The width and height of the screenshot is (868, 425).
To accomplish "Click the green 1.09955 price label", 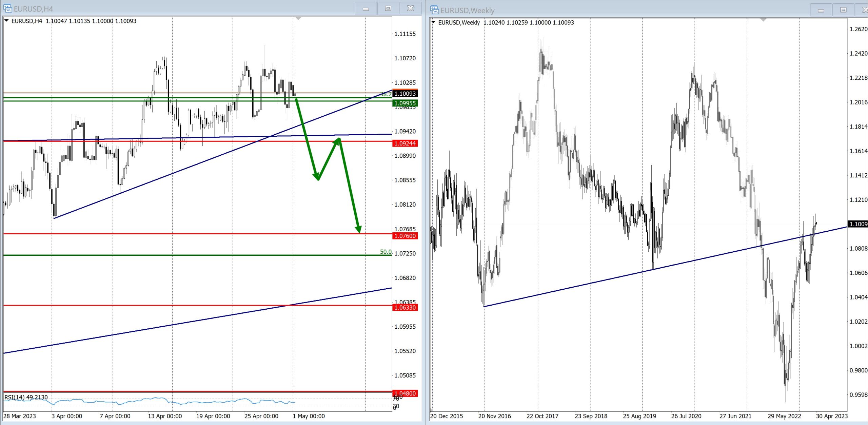I will coord(405,103).
